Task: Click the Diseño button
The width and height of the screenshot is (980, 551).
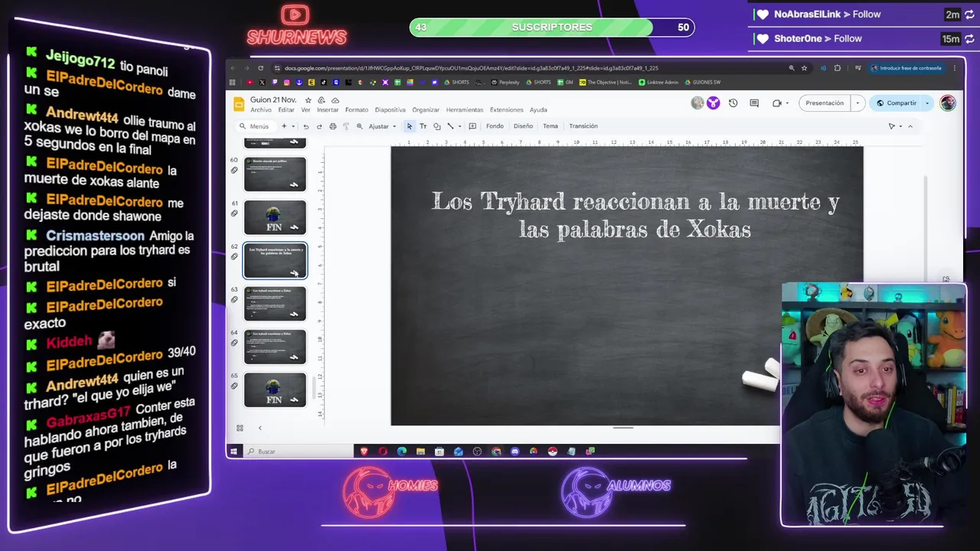Action: 523,126
